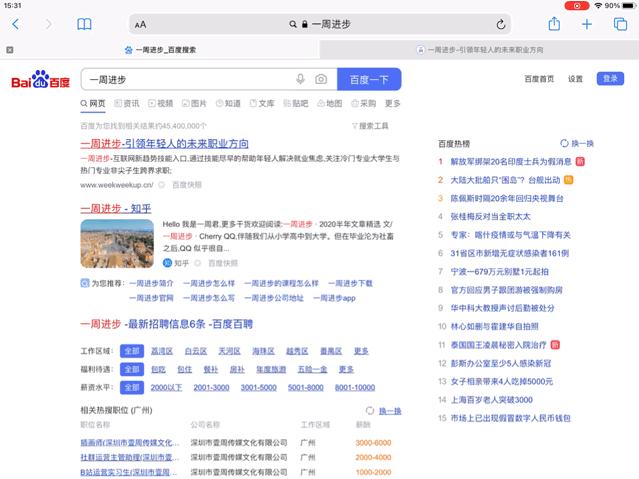Click the 知乎 result thumbnail image
Screen dimensions: 639x479
click(117, 243)
